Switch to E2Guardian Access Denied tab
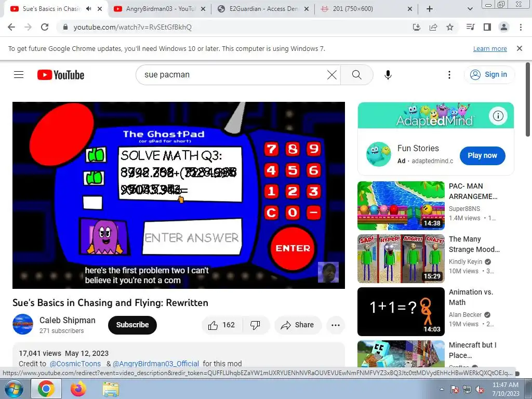The image size is (532, 399). (x=263, y=9)
